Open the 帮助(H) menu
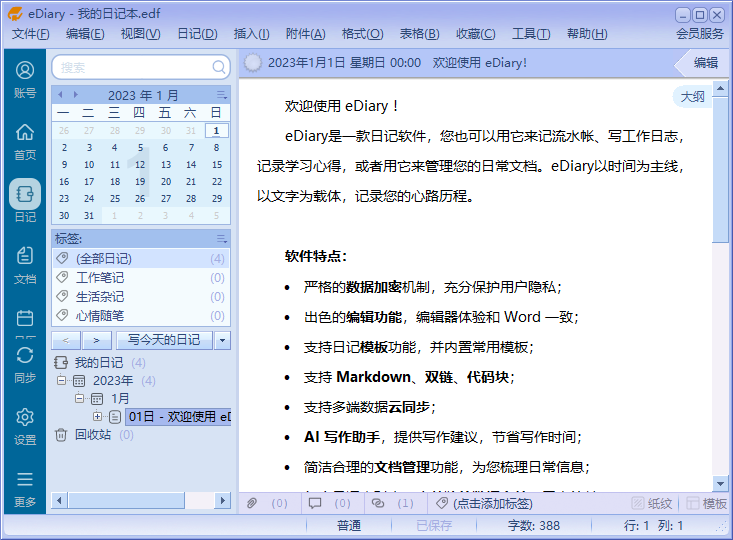The height and width of the screenshot is (540, 733). point(587,34)
